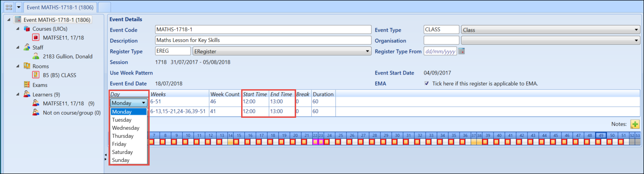Open the blank new tab
The image size is (644, 174).
pyautogui.click(x=104, y=7)
